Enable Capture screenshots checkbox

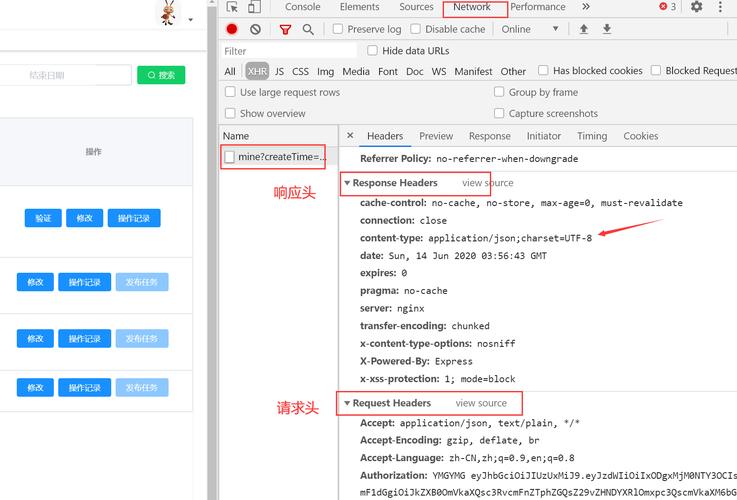(499, 113)
